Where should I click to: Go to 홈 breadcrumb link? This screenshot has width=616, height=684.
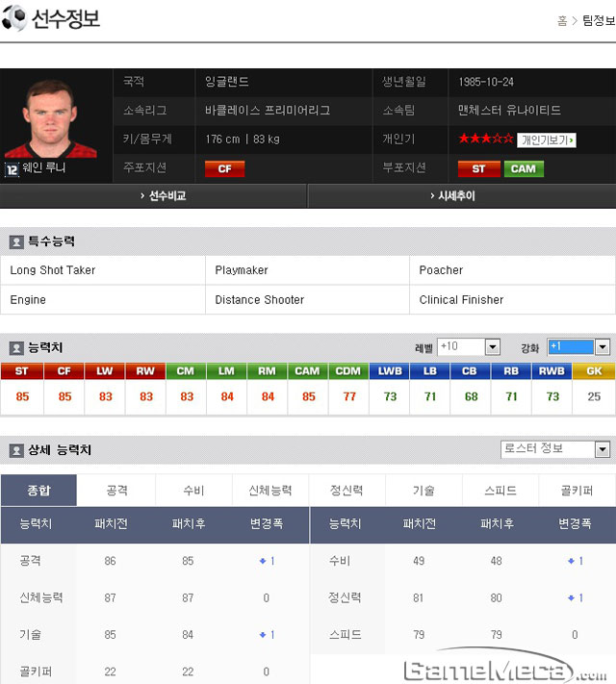click(x=562, y=20)
